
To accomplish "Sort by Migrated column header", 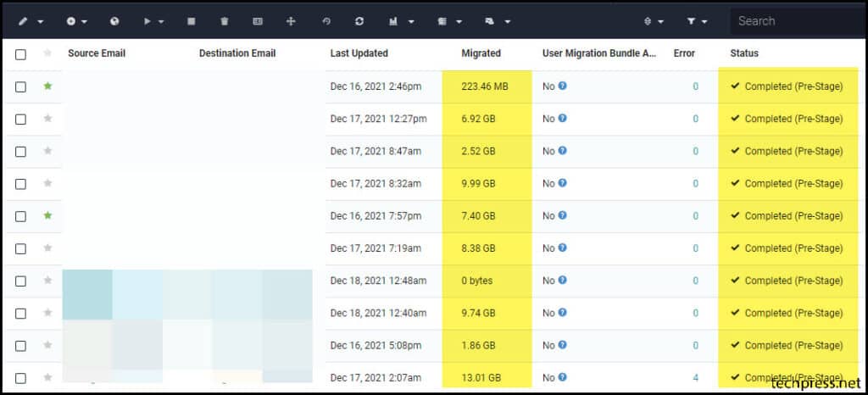I will click(481, 53).
